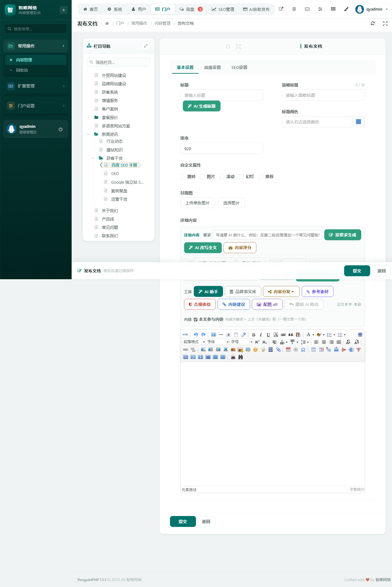Screen dimensions: 392x587
Task: Open qyadmin user dropdown in header
Action: click(x=372, y=9)
